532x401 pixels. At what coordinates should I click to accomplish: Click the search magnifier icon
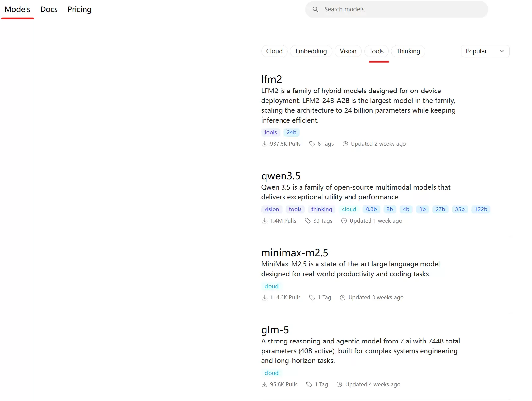point(315,9)
